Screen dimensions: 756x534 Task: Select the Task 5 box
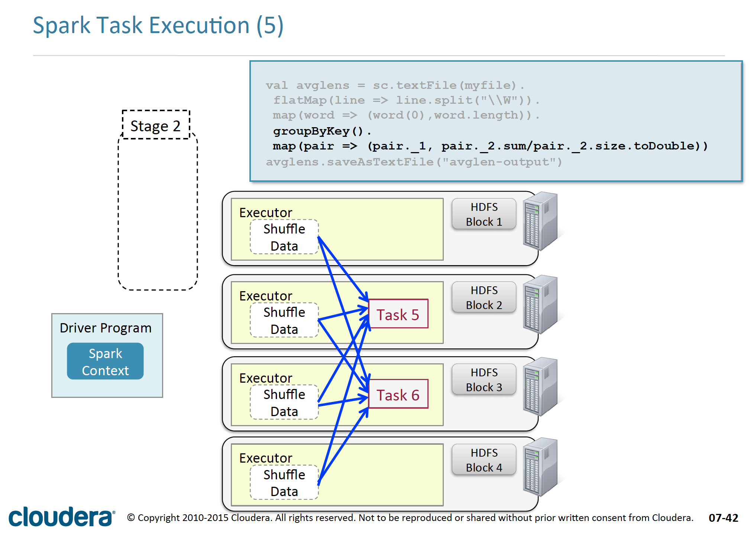click(x=398, y=314)
